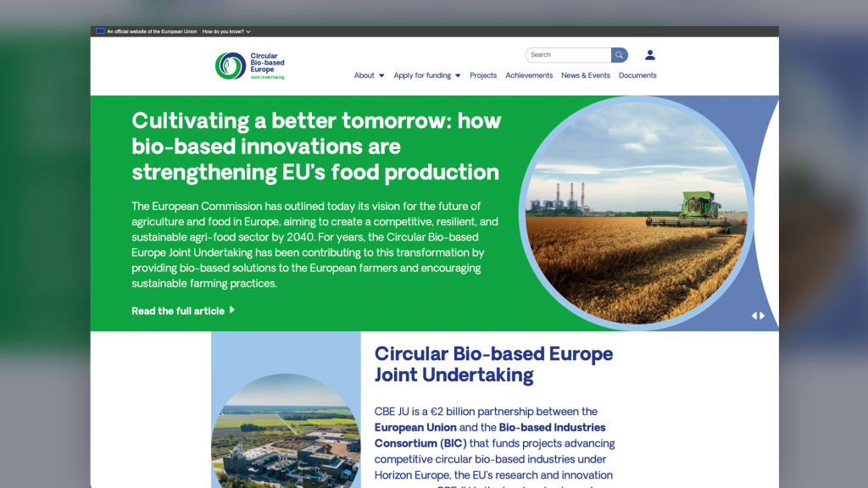Go to previous carousel slide arrow
The height and width of the screenshot is (488, 868).
754,316
